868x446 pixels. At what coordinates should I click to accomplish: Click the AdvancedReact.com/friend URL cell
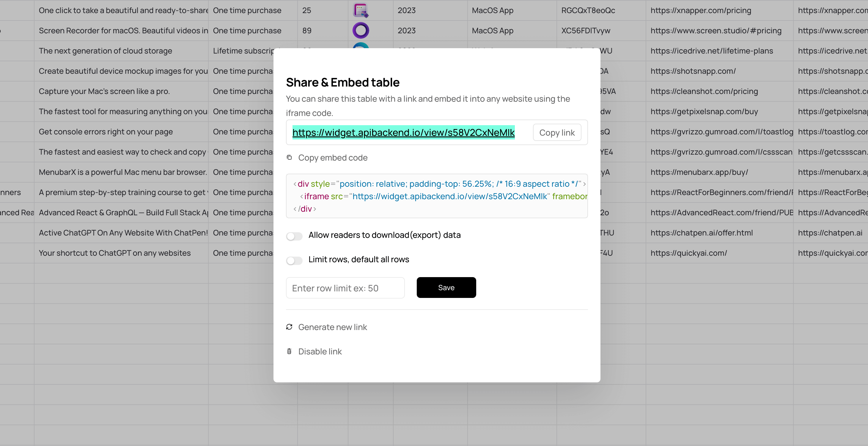(x=719, y=213)
